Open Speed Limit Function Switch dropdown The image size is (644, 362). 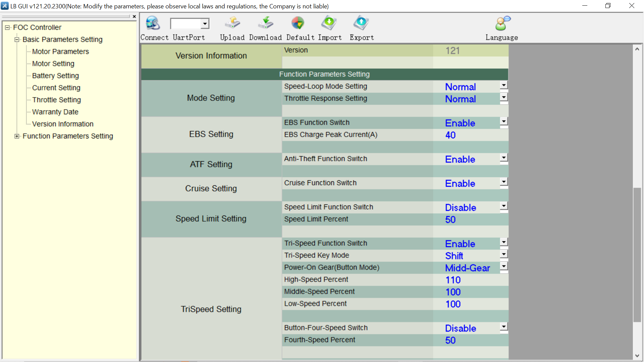click(503, 206)
